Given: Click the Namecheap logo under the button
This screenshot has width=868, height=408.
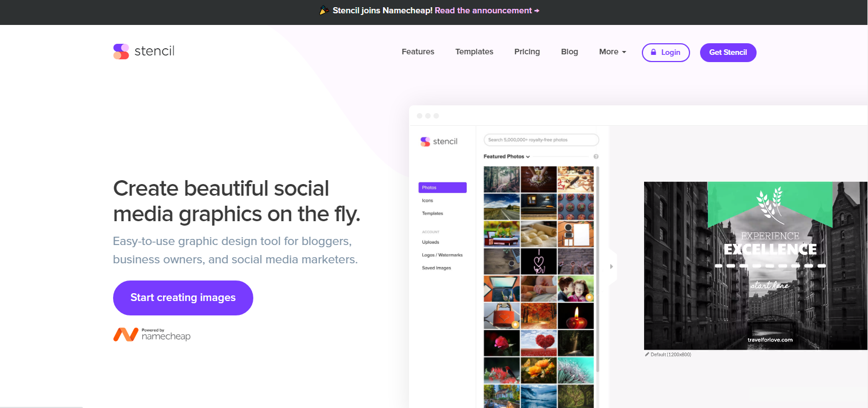Looking at the screenshot, I should 152,334.
